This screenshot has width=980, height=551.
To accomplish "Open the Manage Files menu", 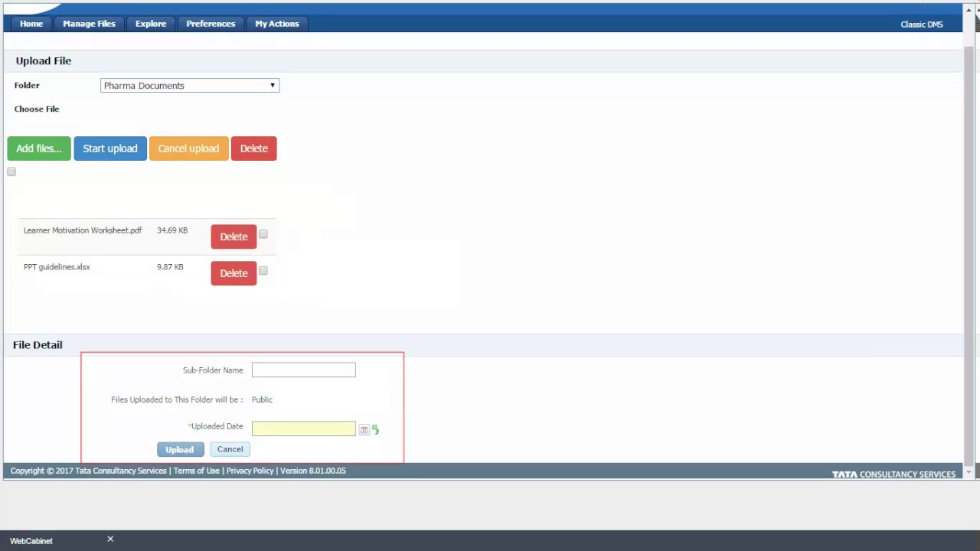I will [x=89, y=24].
